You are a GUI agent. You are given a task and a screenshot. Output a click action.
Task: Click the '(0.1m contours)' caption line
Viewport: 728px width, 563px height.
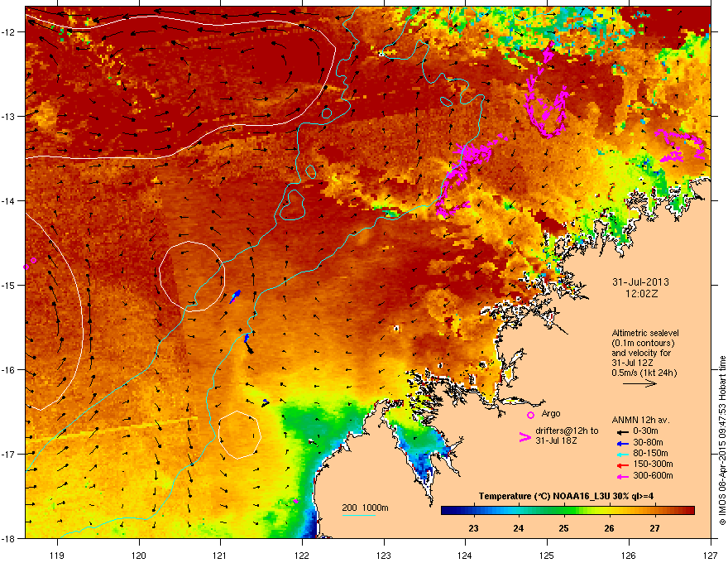point(643,343)
